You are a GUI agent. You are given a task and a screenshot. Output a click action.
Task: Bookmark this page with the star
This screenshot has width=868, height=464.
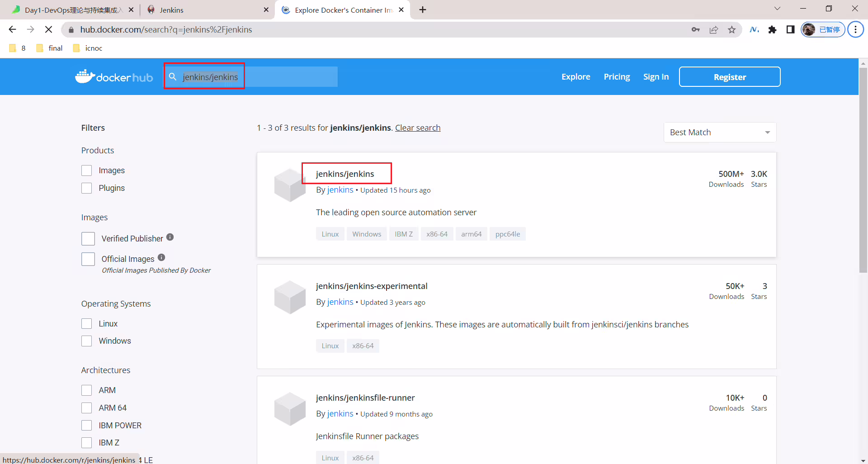point(731,30)
